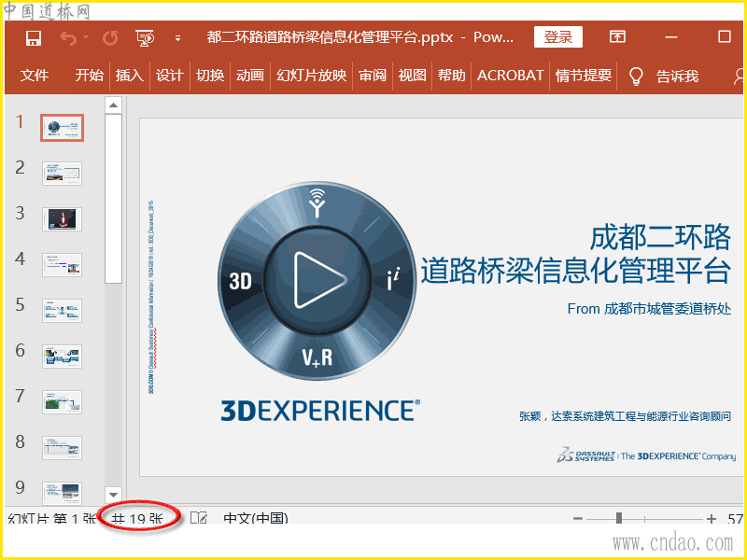Open the 情节提要 tab

click(x=583, y=76)
